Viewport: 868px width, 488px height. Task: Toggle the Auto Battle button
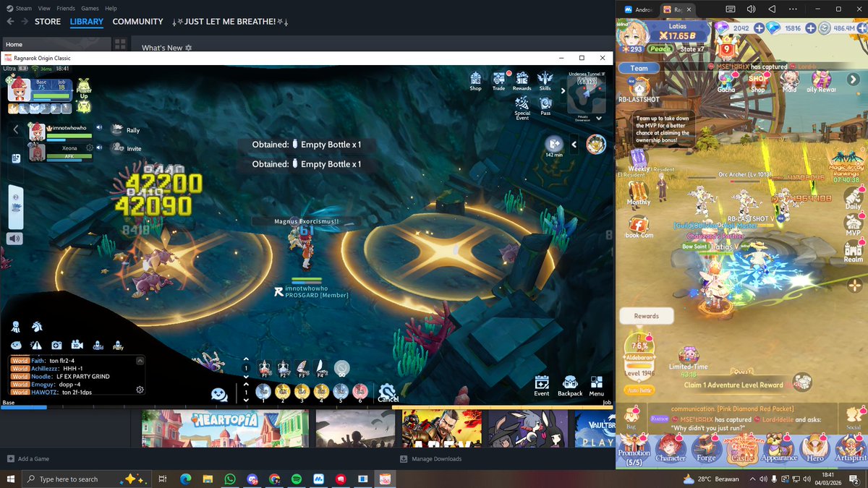(x=639, y=390)
